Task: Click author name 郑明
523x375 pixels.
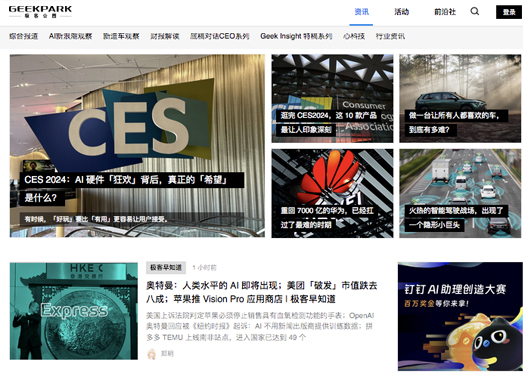Action: (x=167, y=354)
